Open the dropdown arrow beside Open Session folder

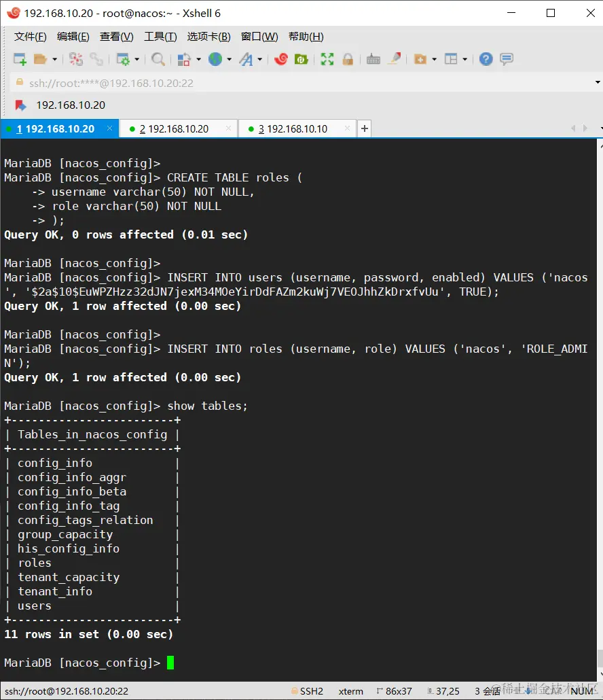coord(55,59)
